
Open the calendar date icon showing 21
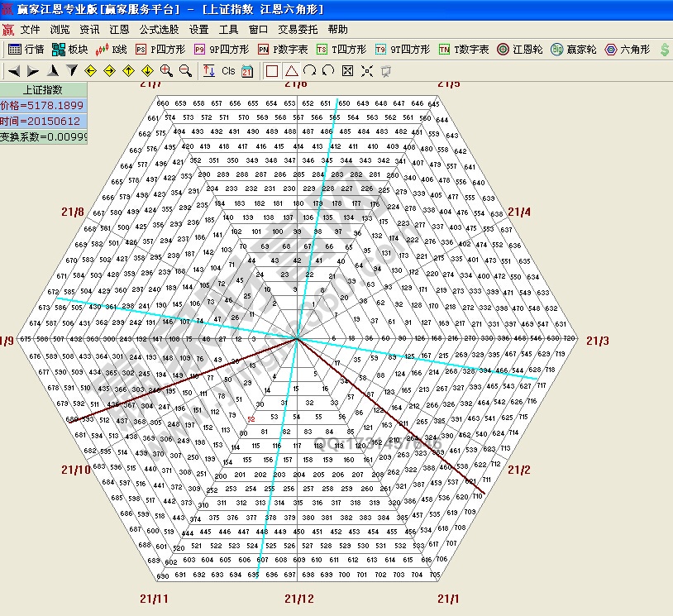click(x=247, y=71)
